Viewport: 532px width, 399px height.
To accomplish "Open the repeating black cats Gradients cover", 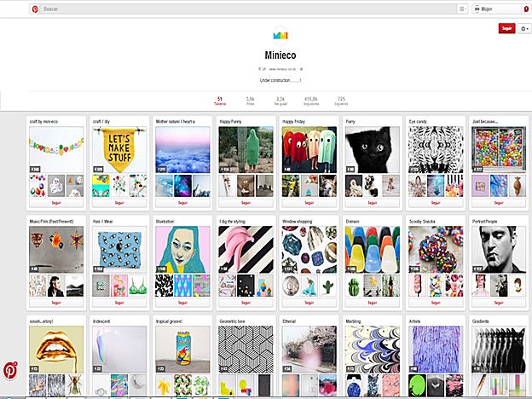I will pyautogui.click(x=499, y=350).
